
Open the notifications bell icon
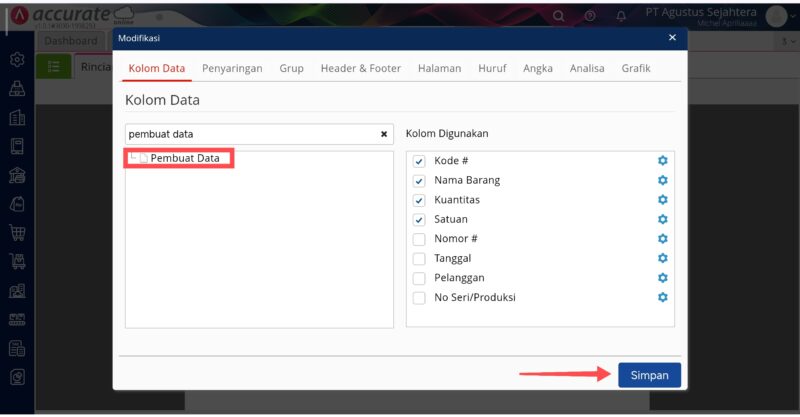pyautogui.click(x=621, y=16)
